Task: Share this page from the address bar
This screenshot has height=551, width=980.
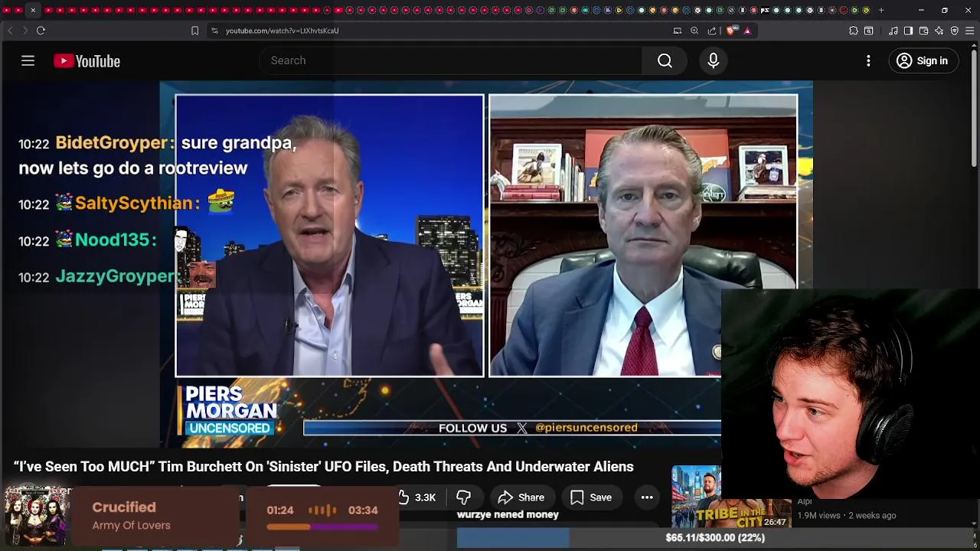Action: click(x=712, y=31)
